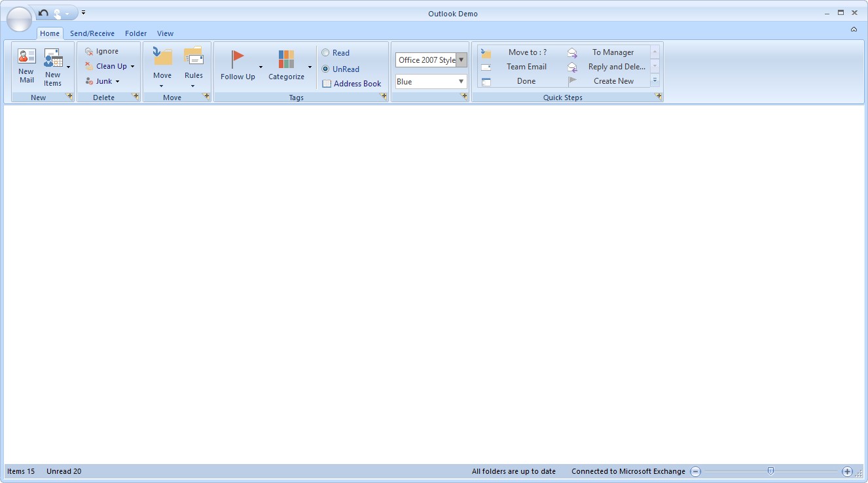
Task: Open the round application orb button
Action: click(x=19, y=19)
